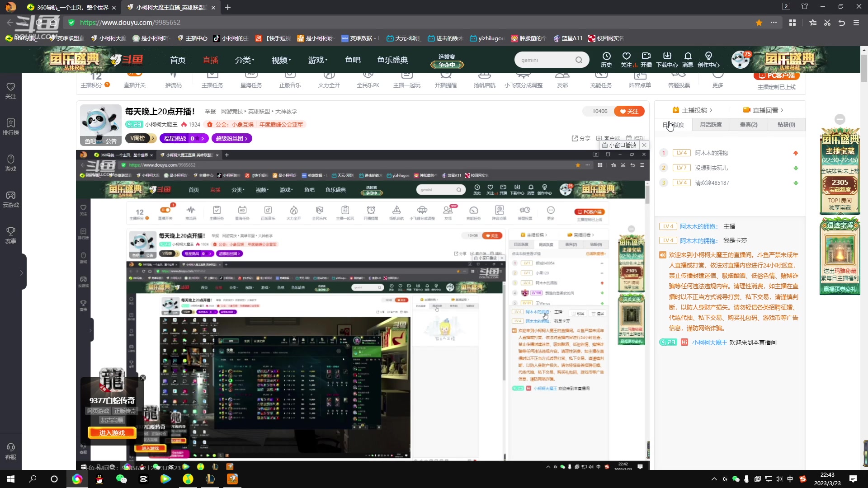Switch to the 360导航 browser tab
Viewport: 868px width, 488px height.
coord(72,7)
